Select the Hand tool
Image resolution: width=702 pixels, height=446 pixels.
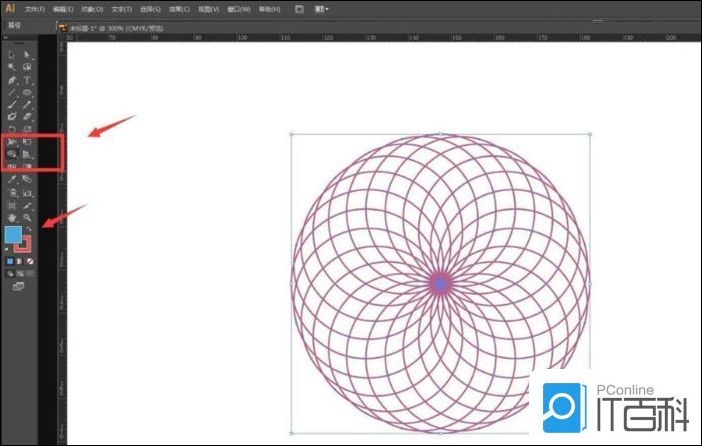point(11,217)
